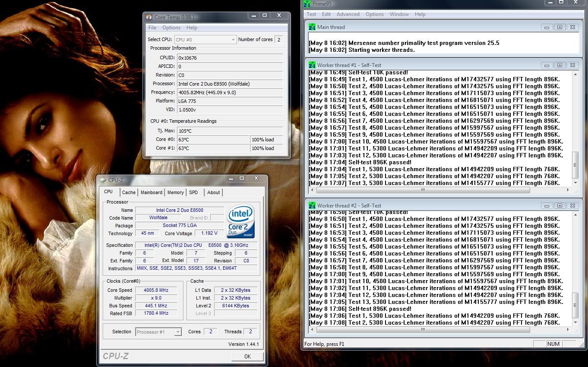588x367 pixels.
Task: Click the Intel Core 2 Duo logo
Action: tap(241, 221)
